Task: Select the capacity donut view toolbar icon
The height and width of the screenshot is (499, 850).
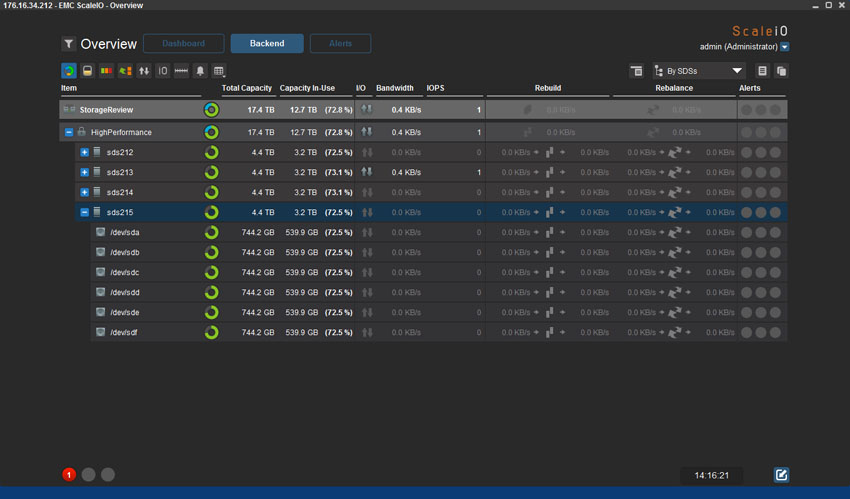Action: [69, 71]
